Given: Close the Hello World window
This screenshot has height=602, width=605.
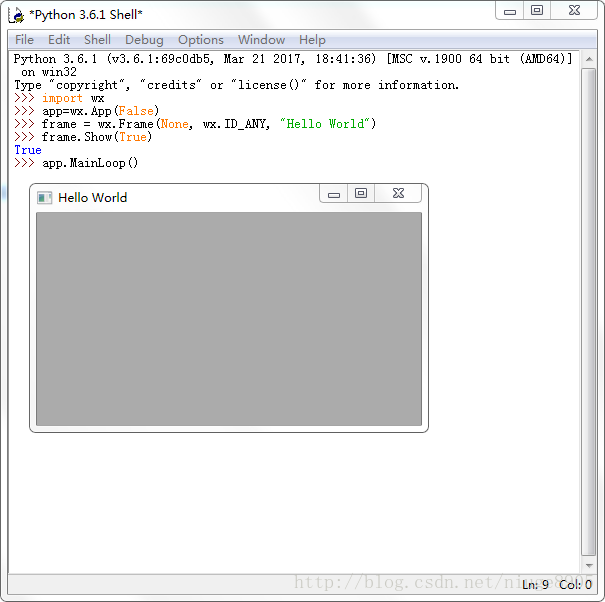Looking at the screenshot, I should click(x=398, y=194).
